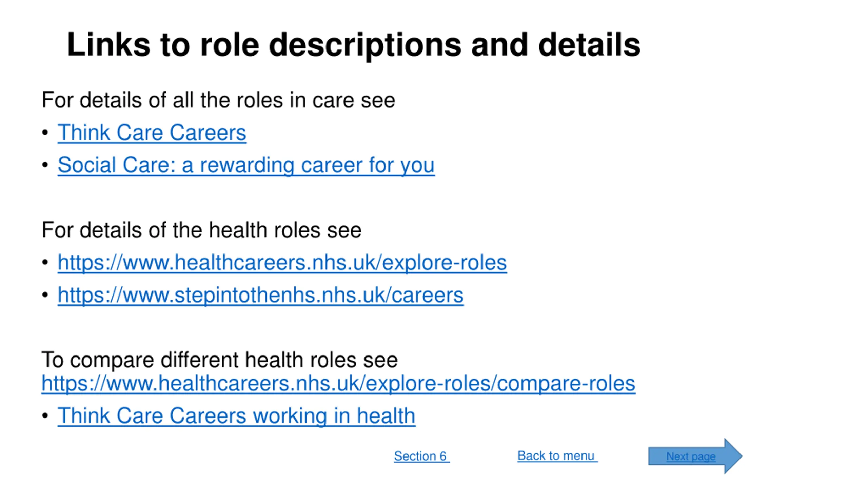Viewport: 868px width, 488px height.
Task: Visit the stepintothenhs careers URL
Action: [x=260, y=295]
